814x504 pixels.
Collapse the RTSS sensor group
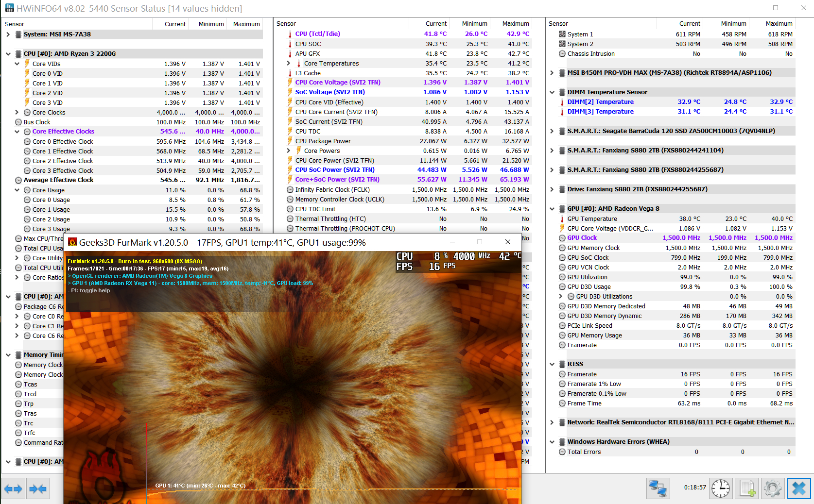click(552, 364)
